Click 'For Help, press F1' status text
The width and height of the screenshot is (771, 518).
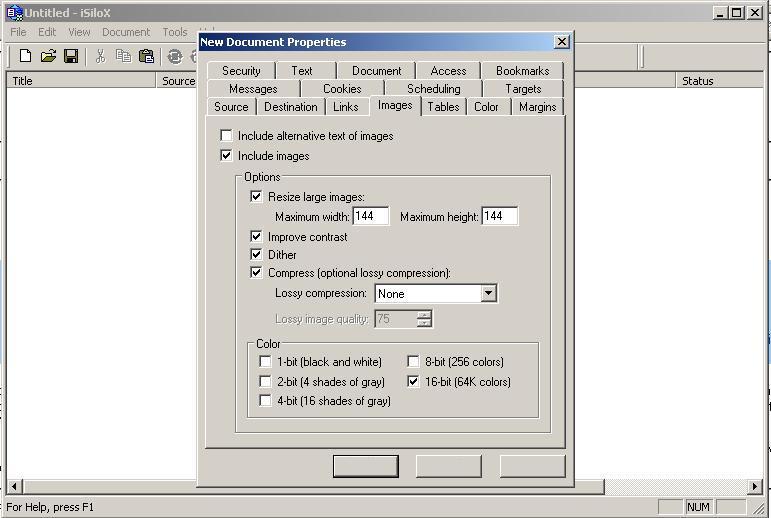50,507
